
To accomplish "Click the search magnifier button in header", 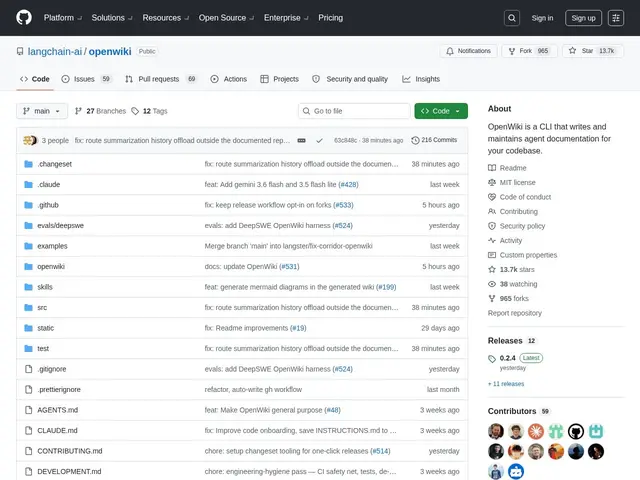I will click(x=512, y=18).
